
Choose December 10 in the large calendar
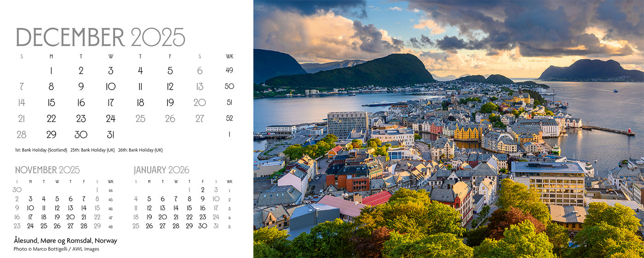[x=110, y=87]
